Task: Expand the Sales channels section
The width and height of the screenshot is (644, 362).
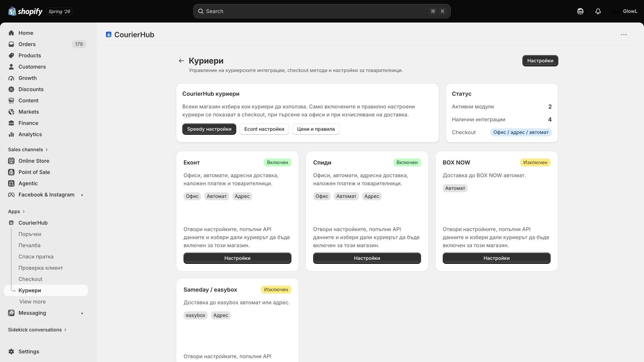Action: click(28, 150)
